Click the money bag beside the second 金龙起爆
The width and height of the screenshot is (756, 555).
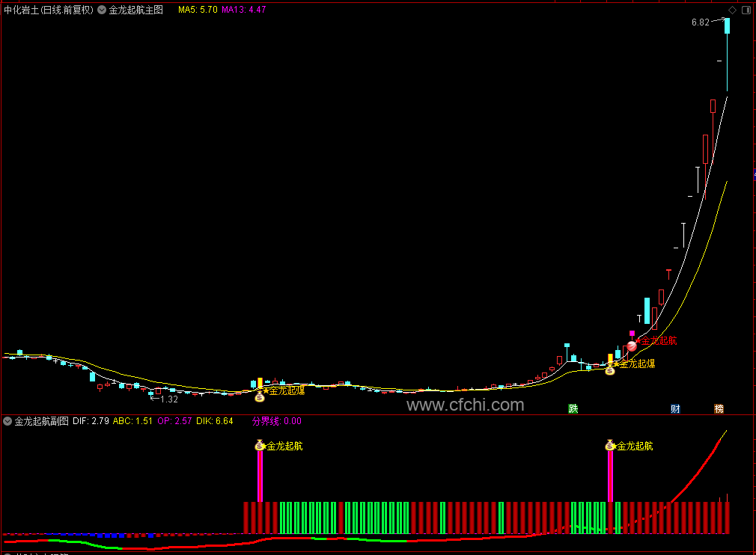click(x=610, y=370)
